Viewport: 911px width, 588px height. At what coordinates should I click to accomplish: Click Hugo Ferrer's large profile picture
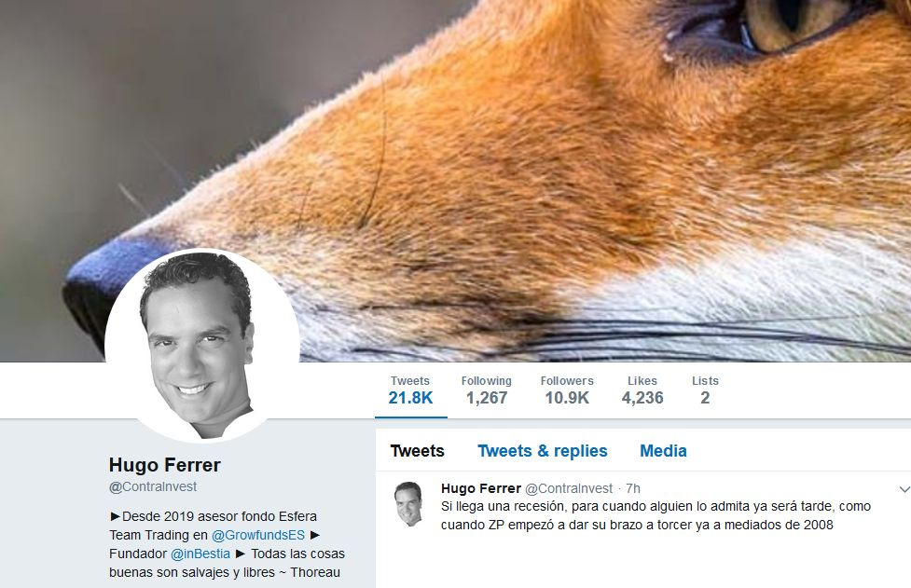tap(201, 345)
